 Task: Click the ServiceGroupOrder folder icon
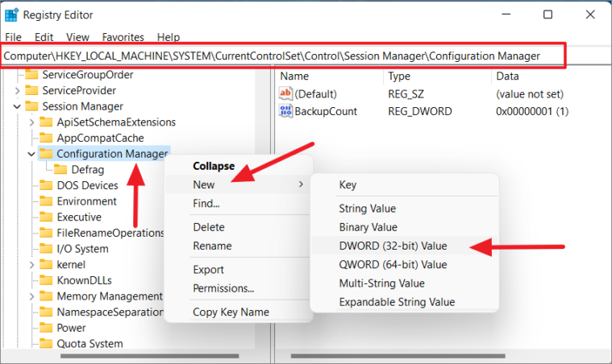(31, 74)
